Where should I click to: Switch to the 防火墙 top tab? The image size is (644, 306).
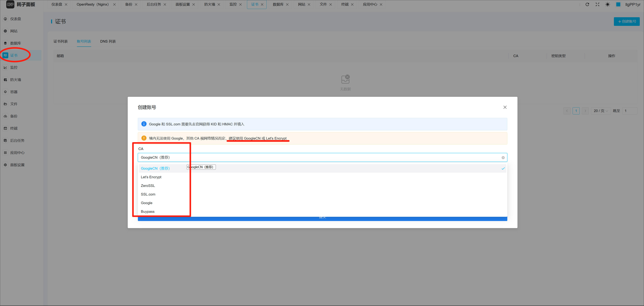point(209,5)
